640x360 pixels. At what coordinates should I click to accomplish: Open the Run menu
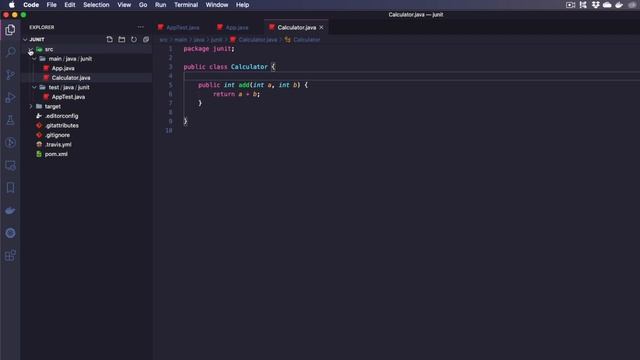160,5
